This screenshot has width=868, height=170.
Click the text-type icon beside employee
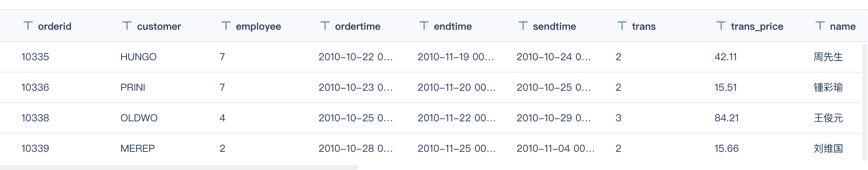point(226,26)
